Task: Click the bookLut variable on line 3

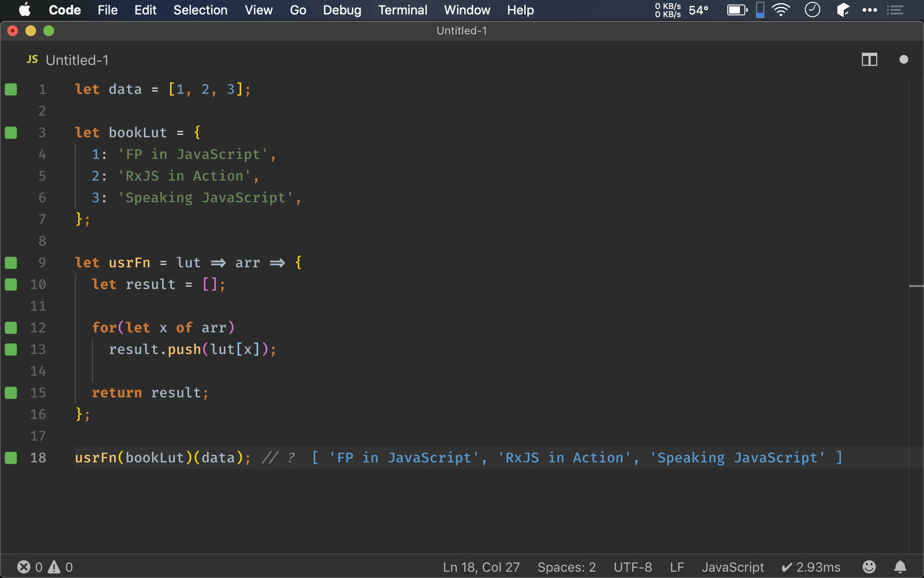Action: tap(138, 133)
